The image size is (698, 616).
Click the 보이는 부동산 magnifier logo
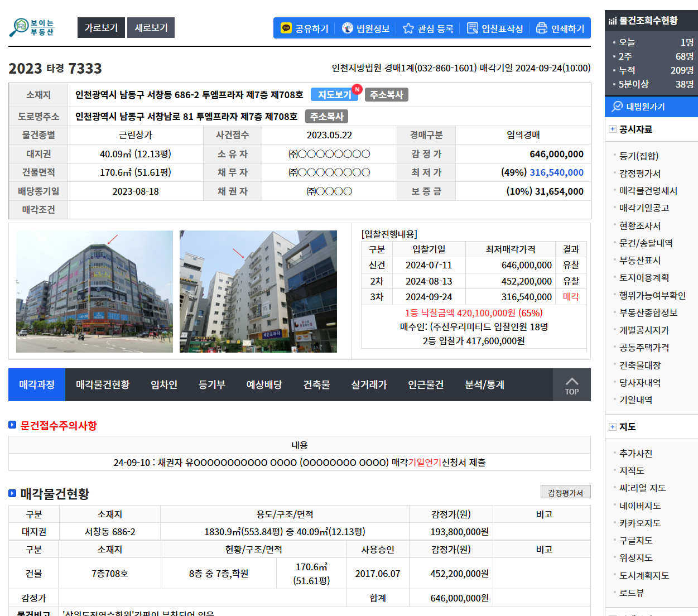(x=32, y=27)
